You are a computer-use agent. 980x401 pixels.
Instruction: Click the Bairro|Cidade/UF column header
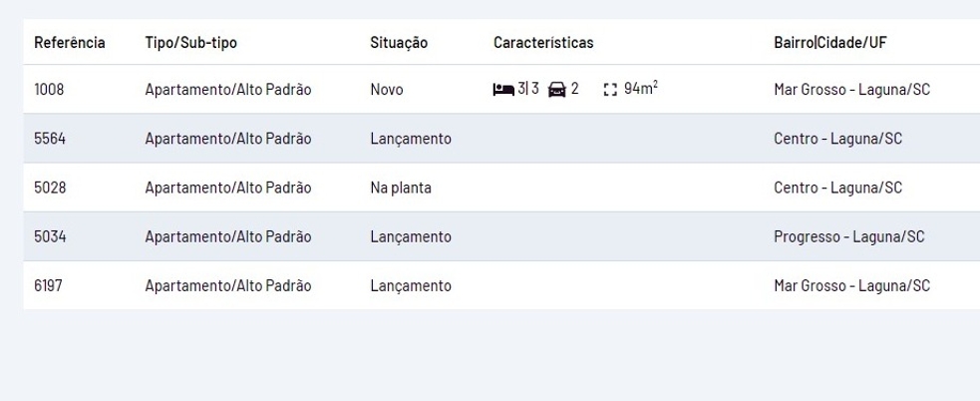pyautogui.click(x=829, y=44)
